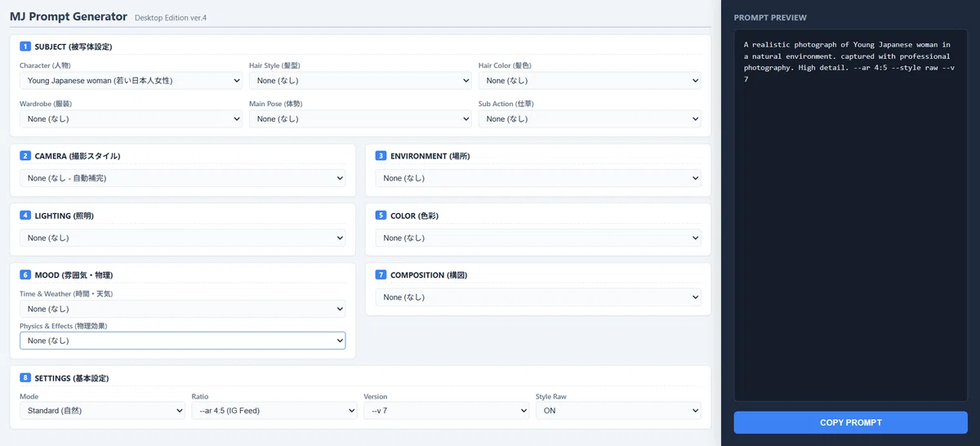This screenshot has width=980, height=446.
Task: Open the Wardrobe (服装) dropdown
Action: coord(131,119)
